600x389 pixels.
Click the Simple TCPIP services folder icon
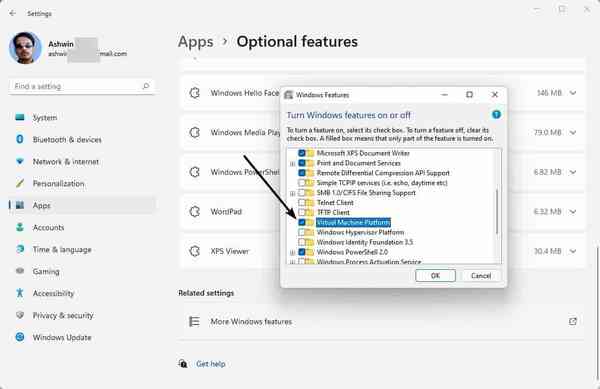[x=310, y=183]
